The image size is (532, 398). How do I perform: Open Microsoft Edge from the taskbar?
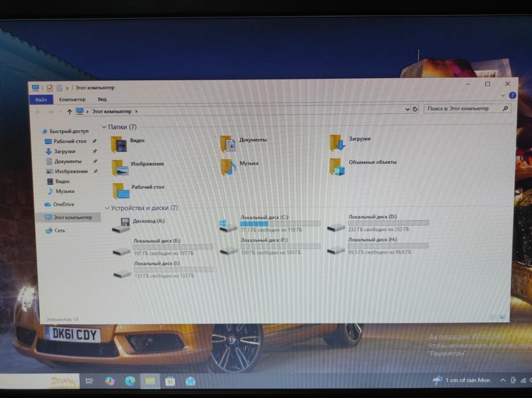pos(130,381)
